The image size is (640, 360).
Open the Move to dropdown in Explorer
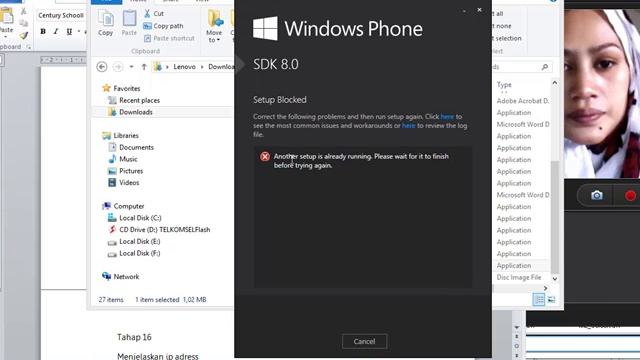coord(214,26)
